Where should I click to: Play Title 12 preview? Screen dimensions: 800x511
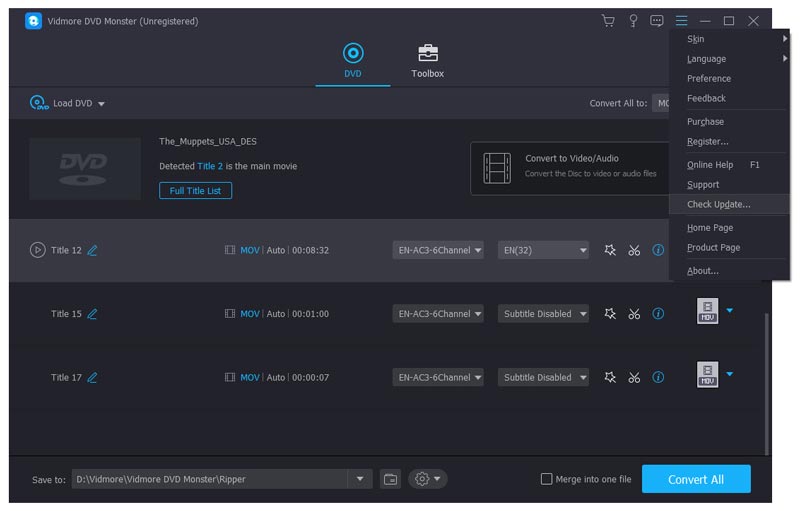[37, 250]
